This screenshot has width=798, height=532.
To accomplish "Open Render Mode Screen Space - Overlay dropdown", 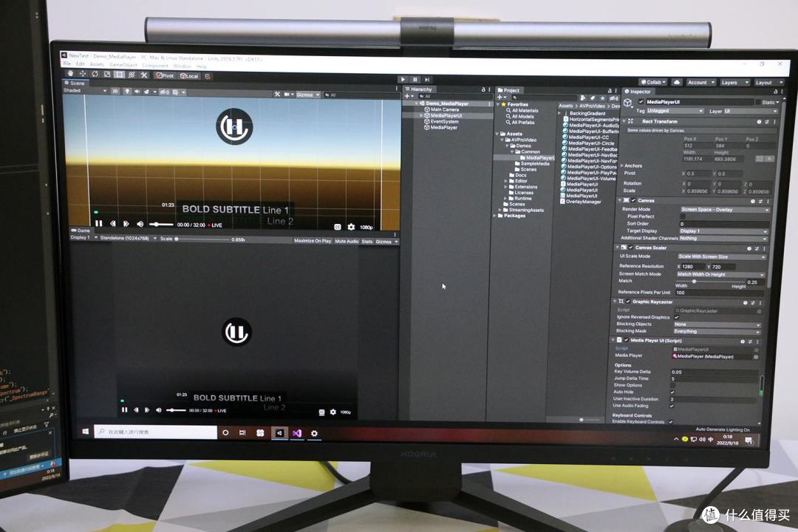I will click(724, 210).
